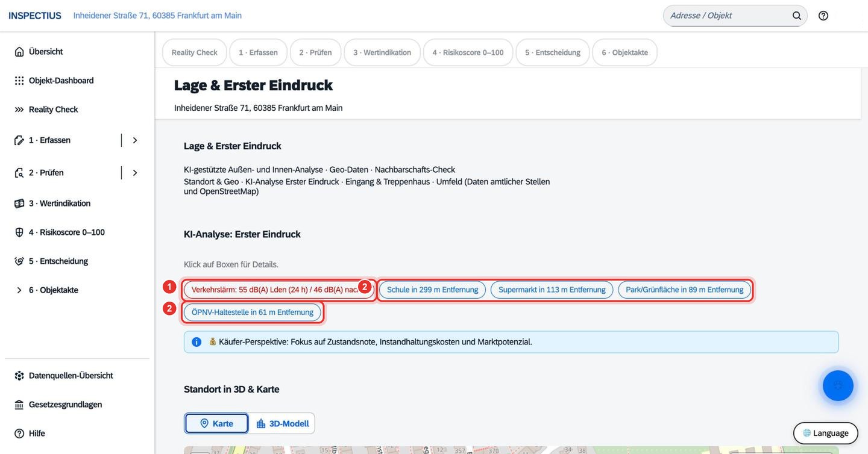
Task: Expand the 6 · Objektakte sidebar chevron
Action: (x=19, y=290)
